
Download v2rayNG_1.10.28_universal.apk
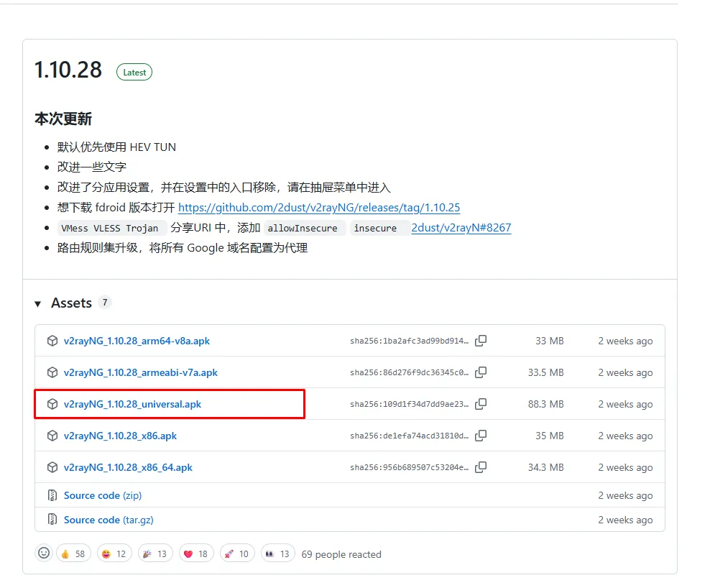point(132,404)
